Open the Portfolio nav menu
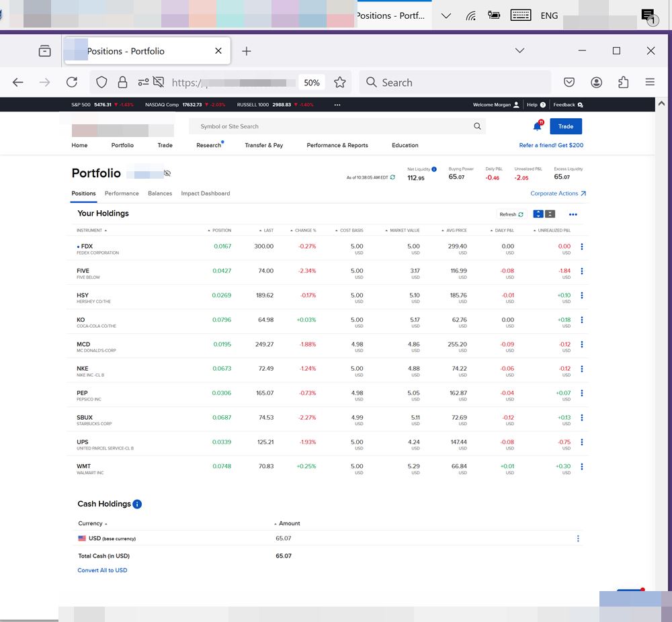The width and height of the screenshot is (672, 622). point(122,145)
